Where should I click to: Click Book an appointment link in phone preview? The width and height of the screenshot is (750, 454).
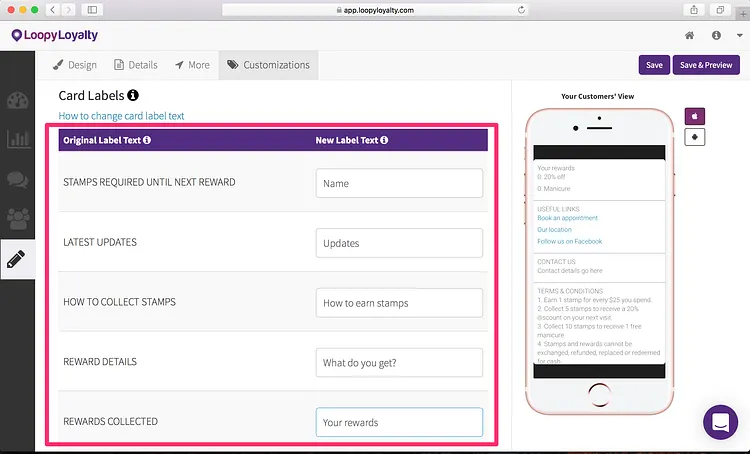point(567,218)
